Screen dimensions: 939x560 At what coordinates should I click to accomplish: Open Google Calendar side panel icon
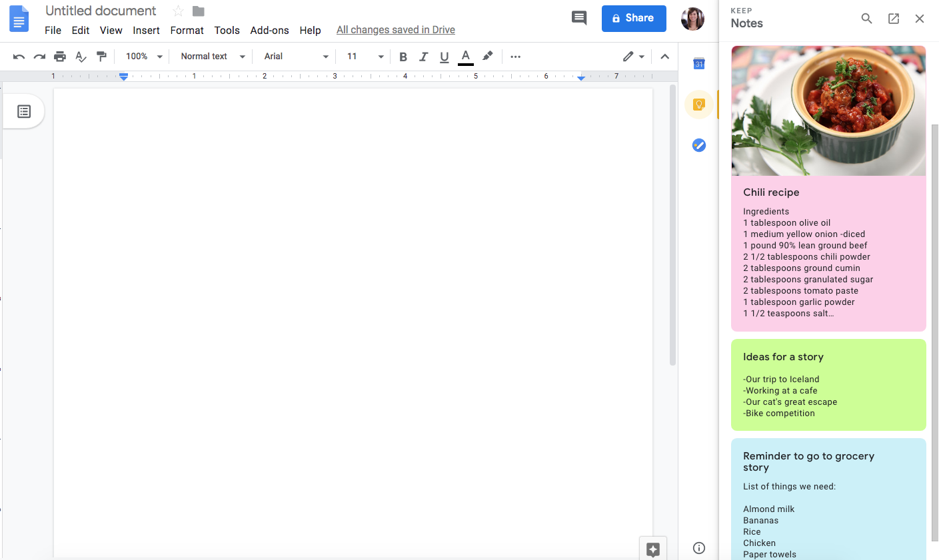[698, 64]
